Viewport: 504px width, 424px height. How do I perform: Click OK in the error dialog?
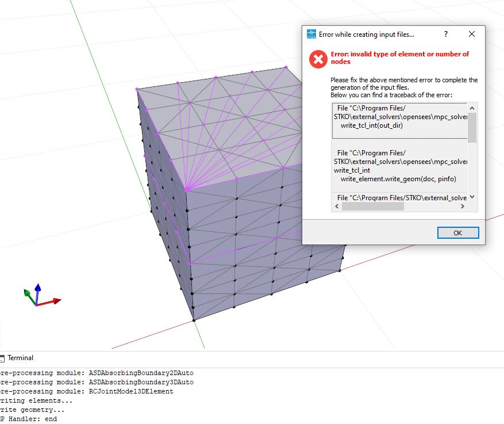(457, 232)
